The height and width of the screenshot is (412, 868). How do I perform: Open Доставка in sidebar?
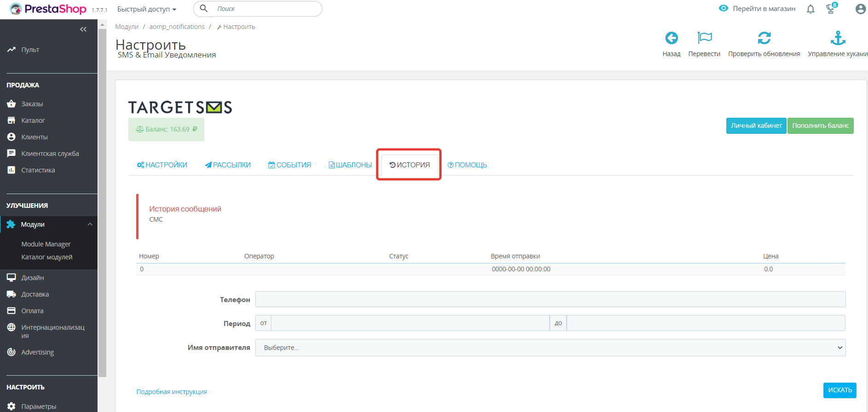tap(35, 294)
